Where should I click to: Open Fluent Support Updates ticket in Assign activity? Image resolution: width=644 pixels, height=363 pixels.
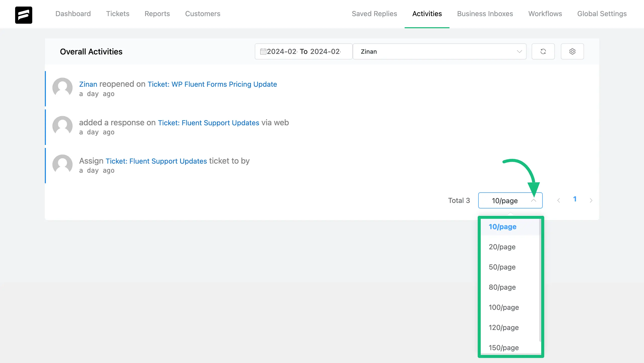156,161
